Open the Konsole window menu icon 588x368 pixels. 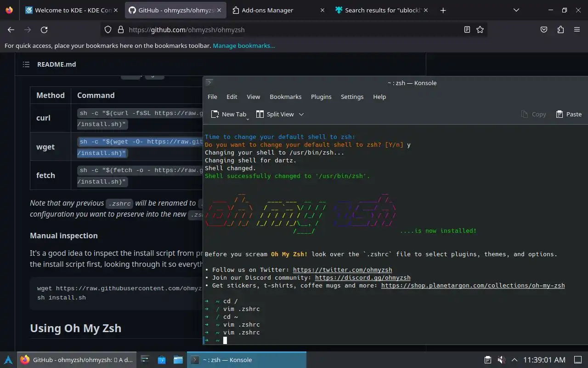click(209, 83)
